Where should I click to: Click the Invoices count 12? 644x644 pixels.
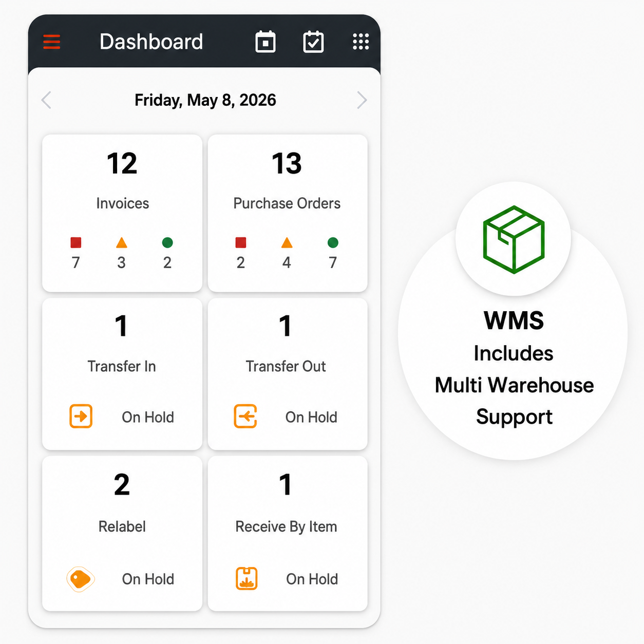[122, 164]
